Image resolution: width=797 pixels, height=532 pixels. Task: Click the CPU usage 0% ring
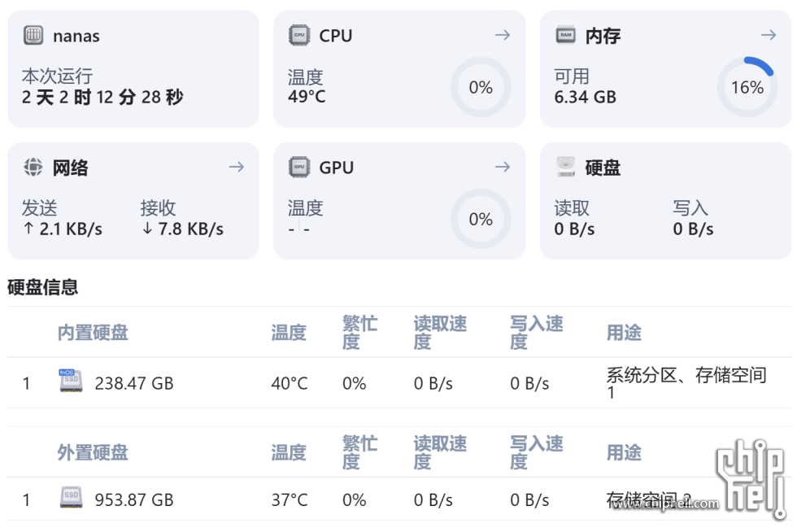click(481, 87)
